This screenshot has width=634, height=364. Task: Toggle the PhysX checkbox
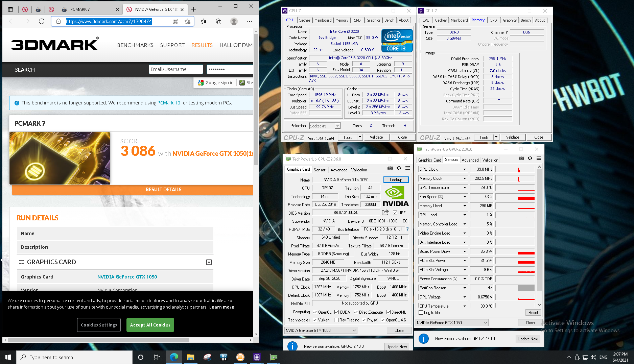364,320
